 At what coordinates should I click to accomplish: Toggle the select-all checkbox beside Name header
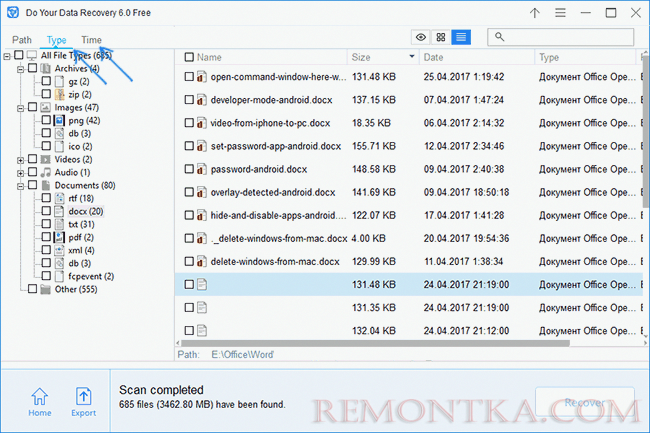coord(188,57)
